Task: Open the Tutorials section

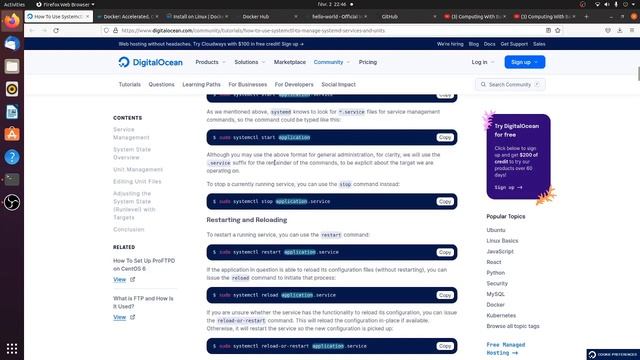Action: [x=130, y=84]
